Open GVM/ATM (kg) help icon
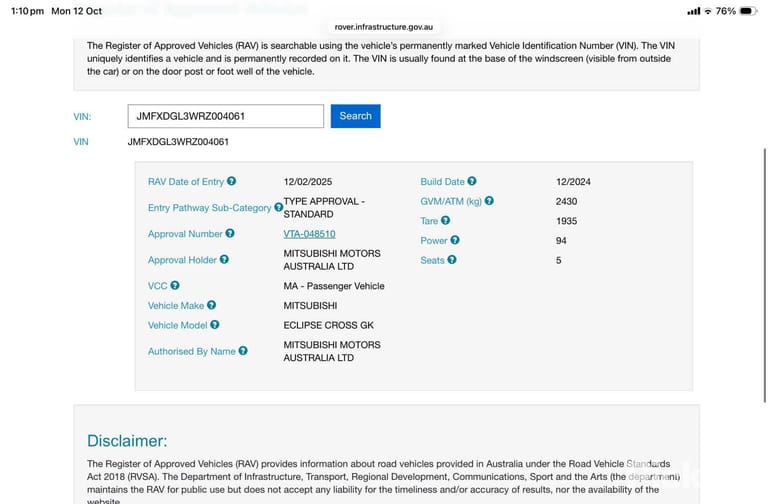Viewport: 768px width, 504px height. (489, 201)
